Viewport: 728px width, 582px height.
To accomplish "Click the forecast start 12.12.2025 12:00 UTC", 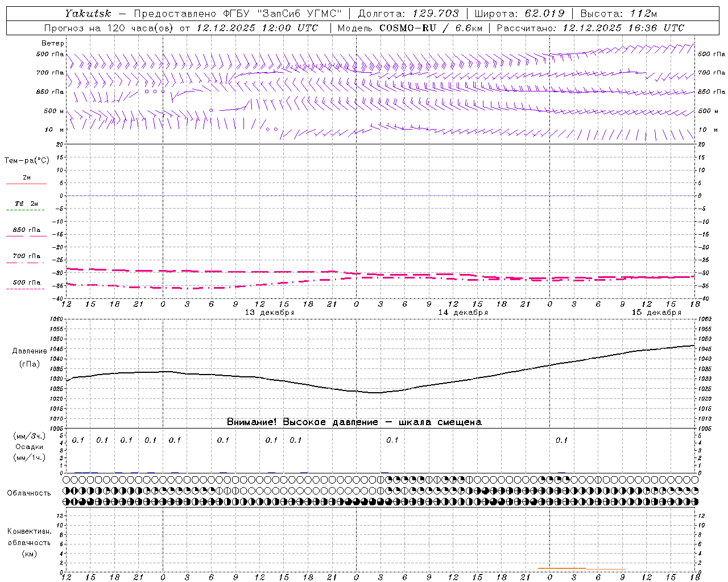I will 257,28.
